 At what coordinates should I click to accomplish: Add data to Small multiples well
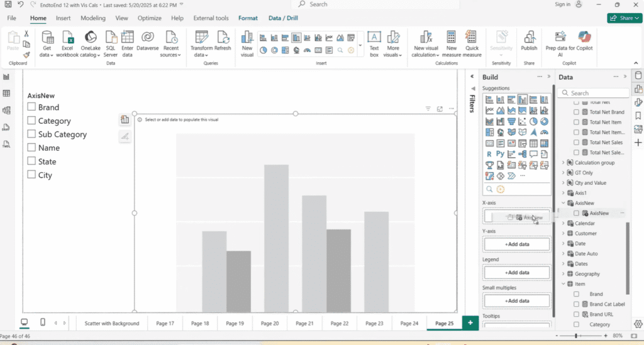517,300
